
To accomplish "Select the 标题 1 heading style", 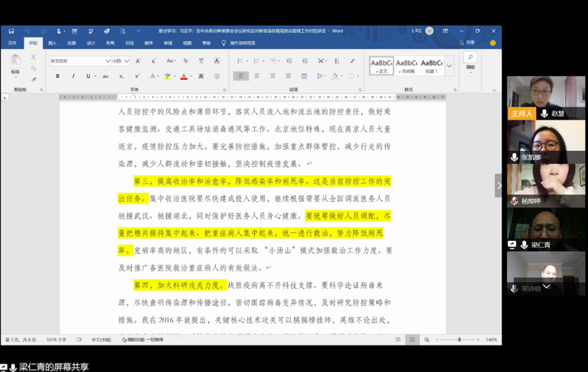I will coord(431,66).
